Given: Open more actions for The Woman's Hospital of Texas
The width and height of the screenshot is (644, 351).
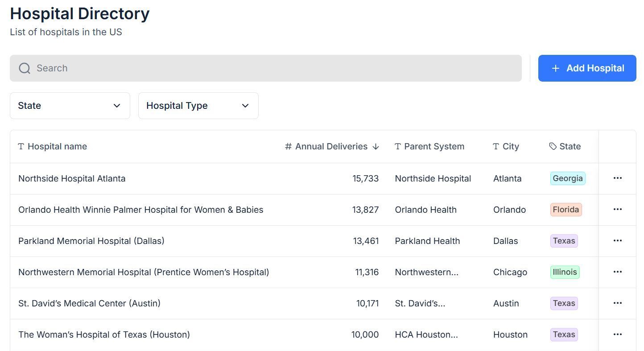Looking at the screenshot, I should pos(617,334).
